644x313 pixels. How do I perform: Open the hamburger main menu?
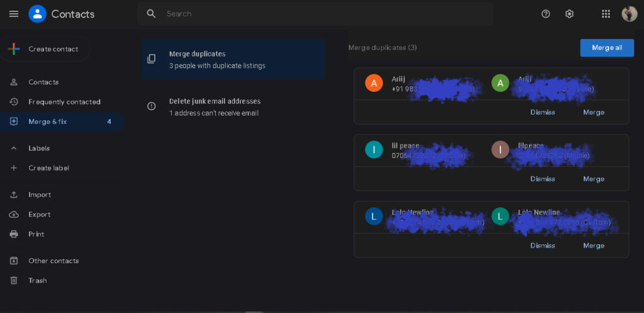(14, 14)
